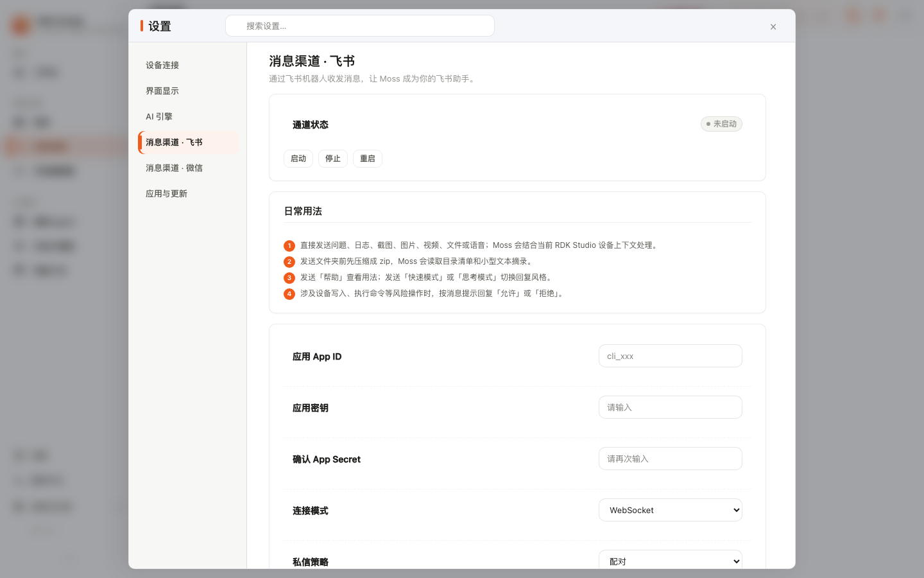Click the 确认 App Secret label
The height and width of the screenshot is (578, 924).
coord(327,459)
